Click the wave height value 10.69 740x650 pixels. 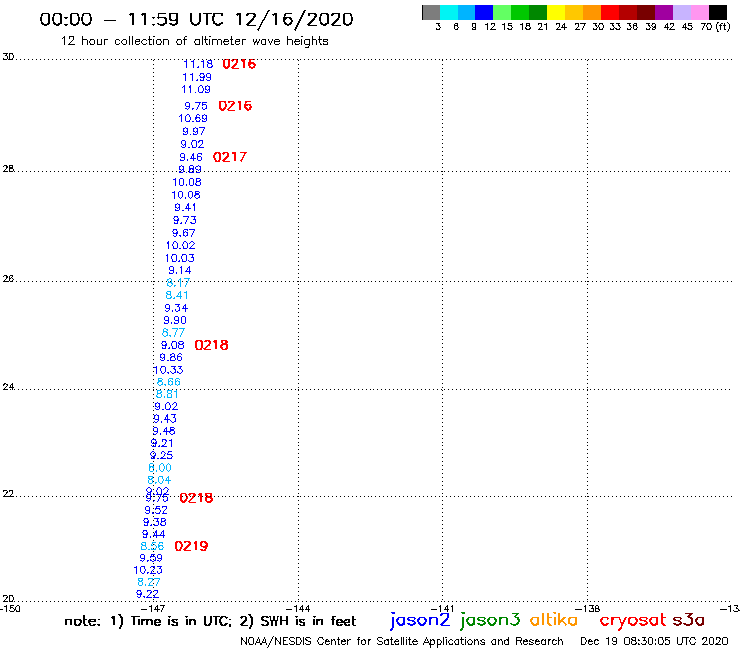click(193, 118)
